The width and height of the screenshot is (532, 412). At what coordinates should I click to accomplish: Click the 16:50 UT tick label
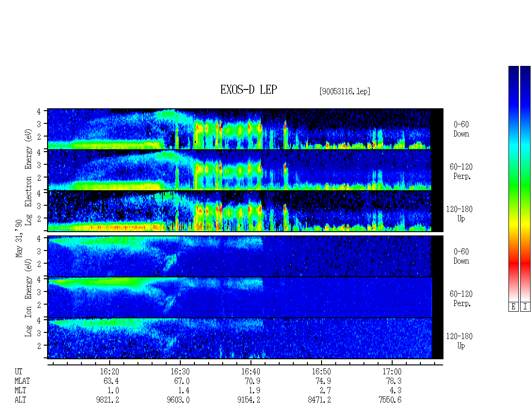pyautogui.click(x=321, y=372)
